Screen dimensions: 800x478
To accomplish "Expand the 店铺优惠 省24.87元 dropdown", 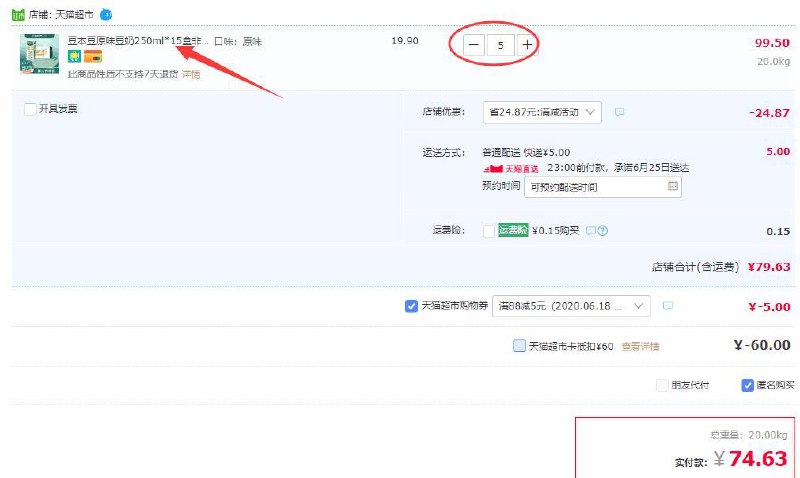I will pos(542,112).
